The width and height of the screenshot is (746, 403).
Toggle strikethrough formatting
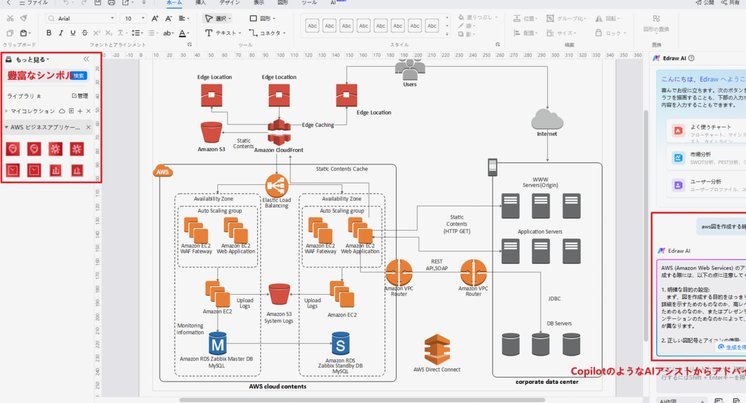click(x=85, y=33)
